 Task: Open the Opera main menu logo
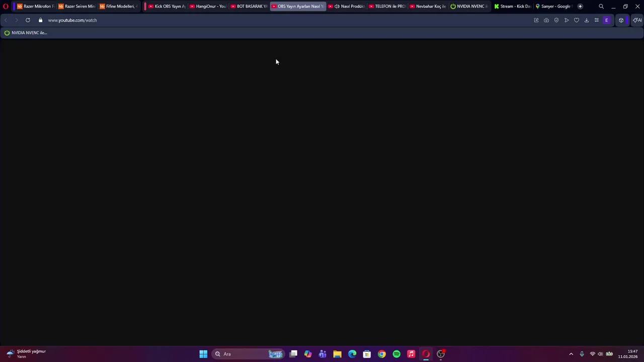(x=6, y=7)
